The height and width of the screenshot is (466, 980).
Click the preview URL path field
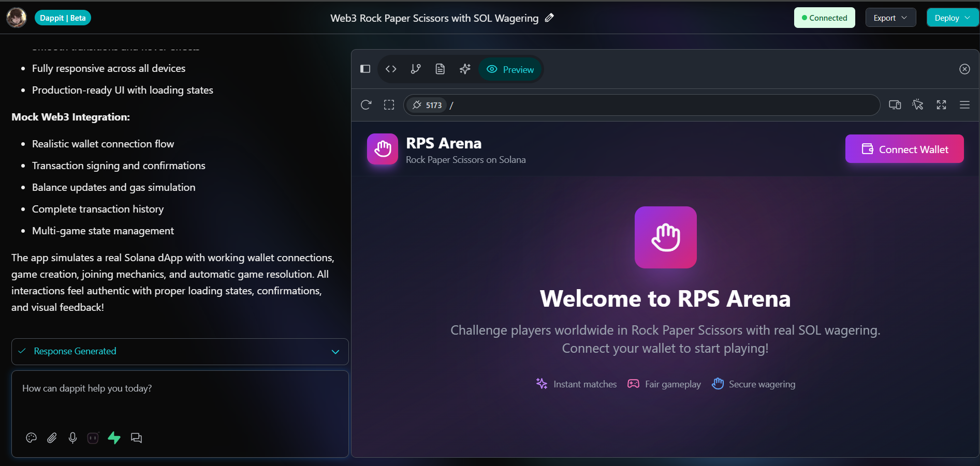[642, 105]
